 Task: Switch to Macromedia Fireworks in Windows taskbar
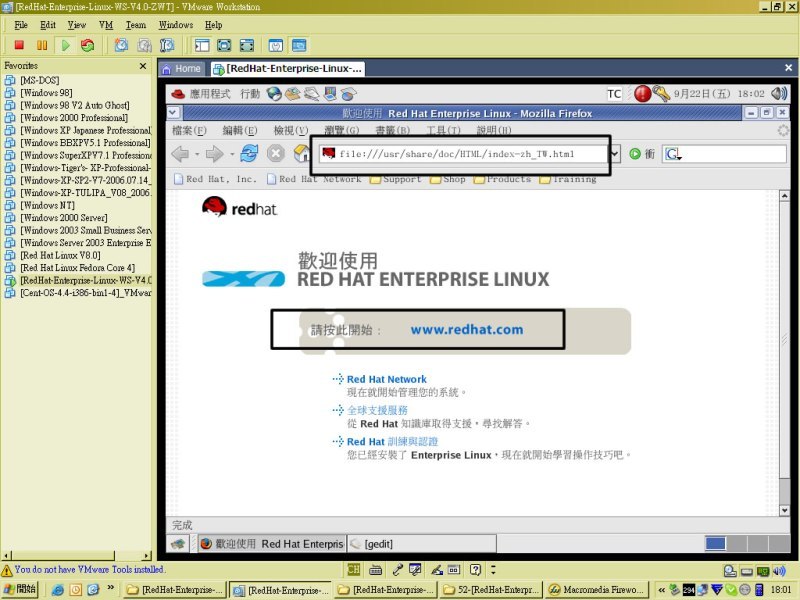point(596,590)
